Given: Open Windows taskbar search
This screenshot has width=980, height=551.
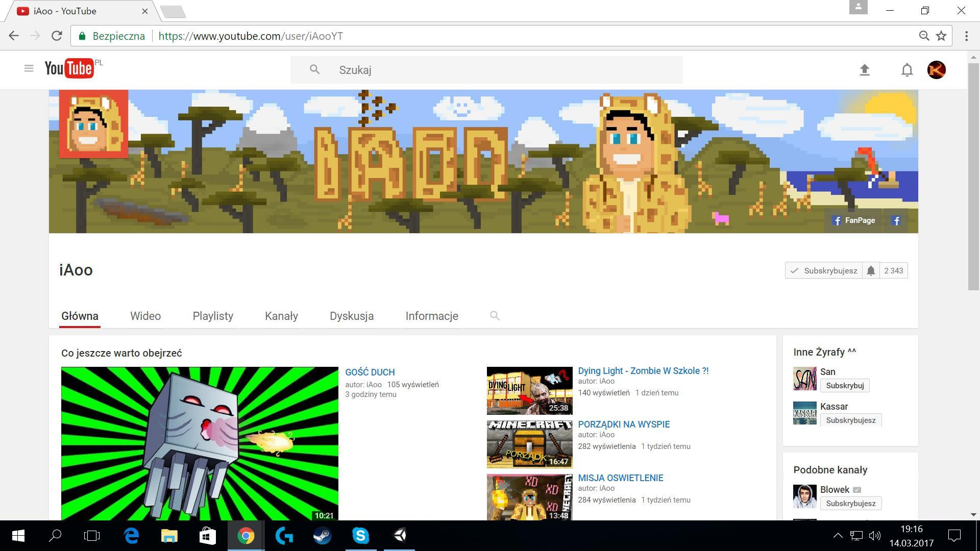Looking at the screenshot, I should pyautogui.click(x=55, y=536).
